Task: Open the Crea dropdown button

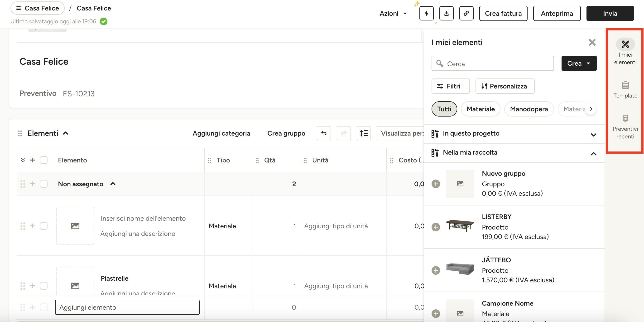Action: point(579,63)
